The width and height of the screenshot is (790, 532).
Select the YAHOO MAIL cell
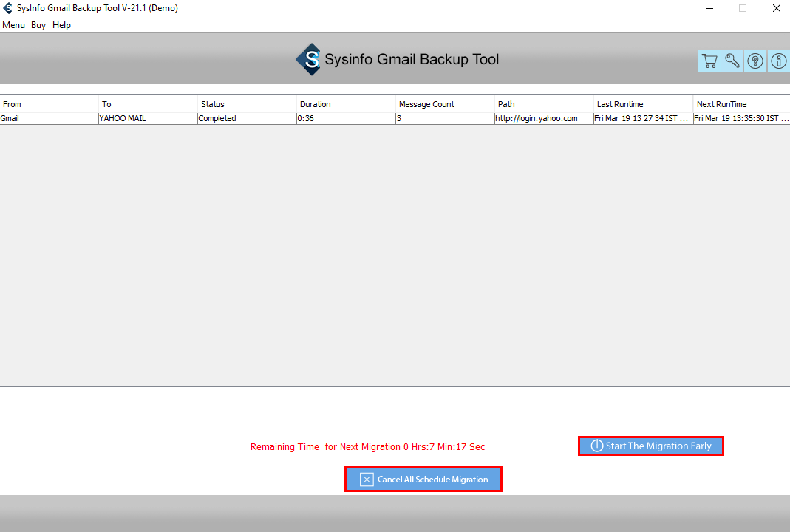[148, 118]
